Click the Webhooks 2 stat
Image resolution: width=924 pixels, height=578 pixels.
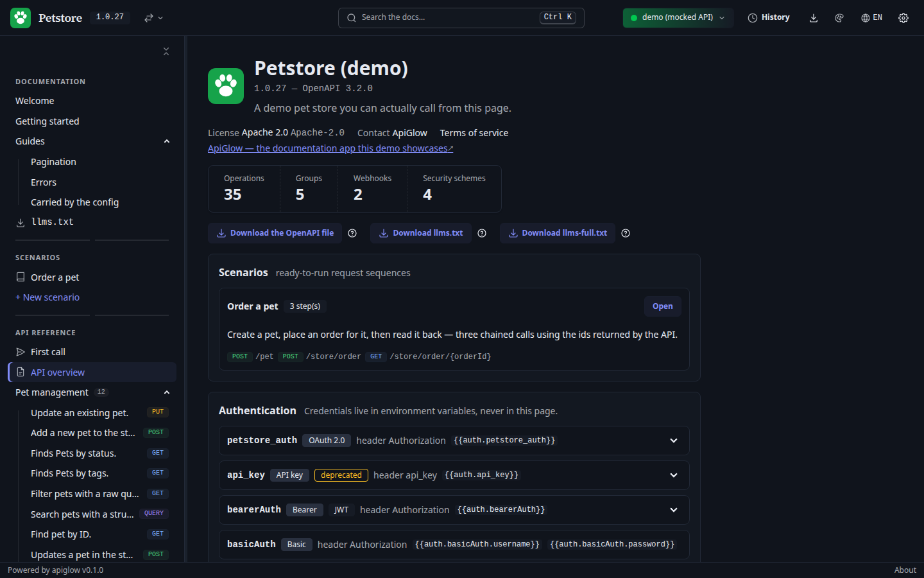(x=372, y=188)
